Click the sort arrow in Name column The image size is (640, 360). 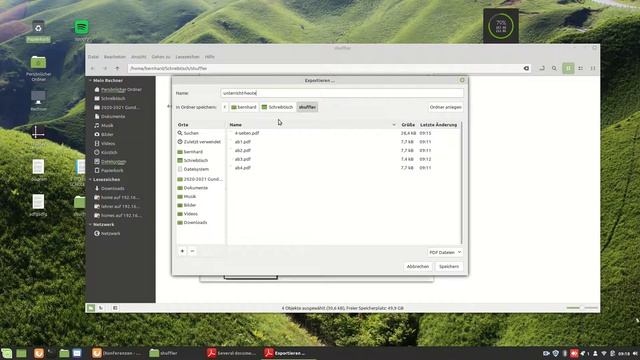(x=394, y=125)
